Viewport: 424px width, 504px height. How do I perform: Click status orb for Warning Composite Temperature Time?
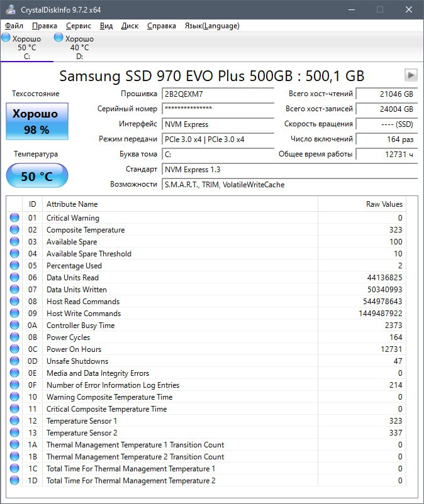[x=14, y=397]
